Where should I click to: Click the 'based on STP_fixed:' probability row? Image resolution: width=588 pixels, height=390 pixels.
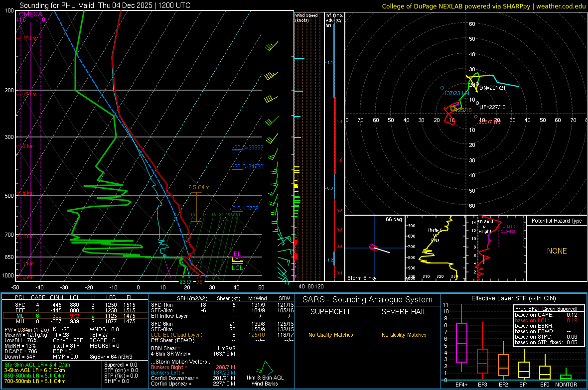[x=546, y=342]
